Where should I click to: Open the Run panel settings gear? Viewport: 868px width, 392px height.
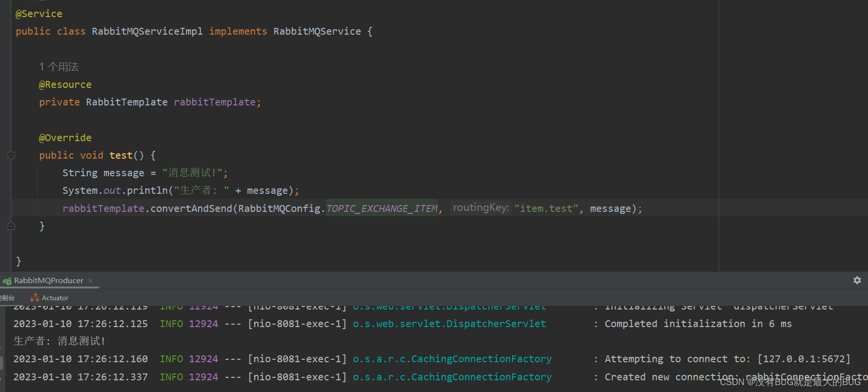coord(857,280)
